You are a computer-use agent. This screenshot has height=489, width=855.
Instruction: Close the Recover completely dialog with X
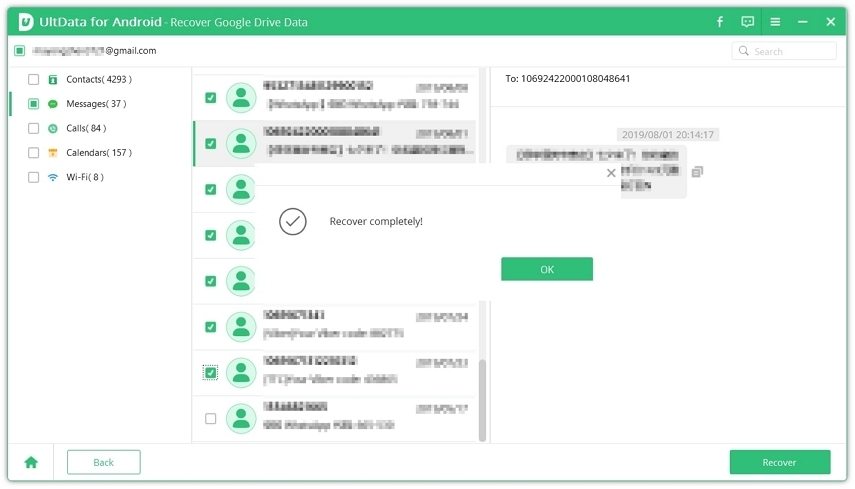tap(611, 173)
